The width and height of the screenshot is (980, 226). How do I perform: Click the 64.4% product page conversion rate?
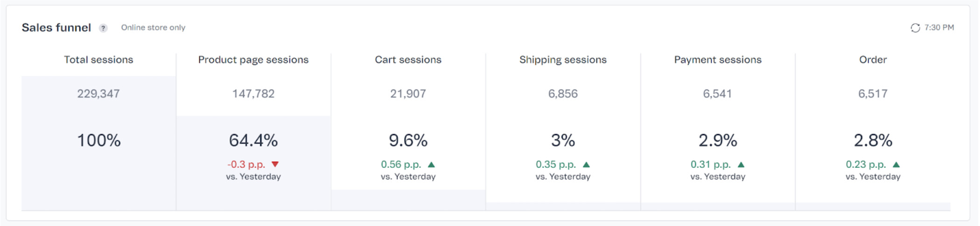[253, 140]
